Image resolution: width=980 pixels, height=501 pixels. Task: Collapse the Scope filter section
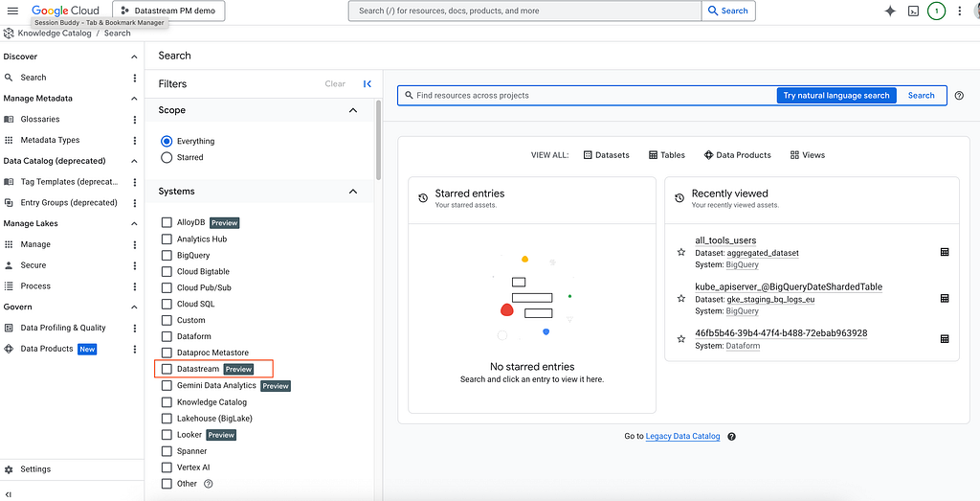(353, 110)
